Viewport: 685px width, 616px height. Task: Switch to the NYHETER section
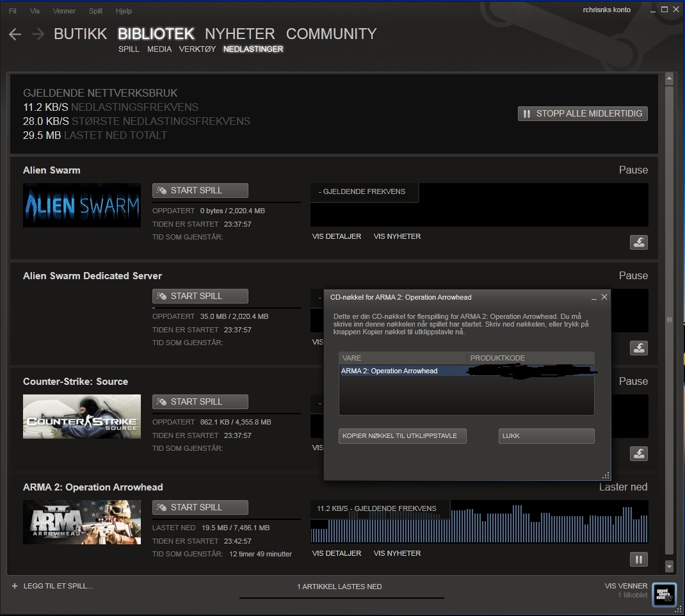pos(240,34)
